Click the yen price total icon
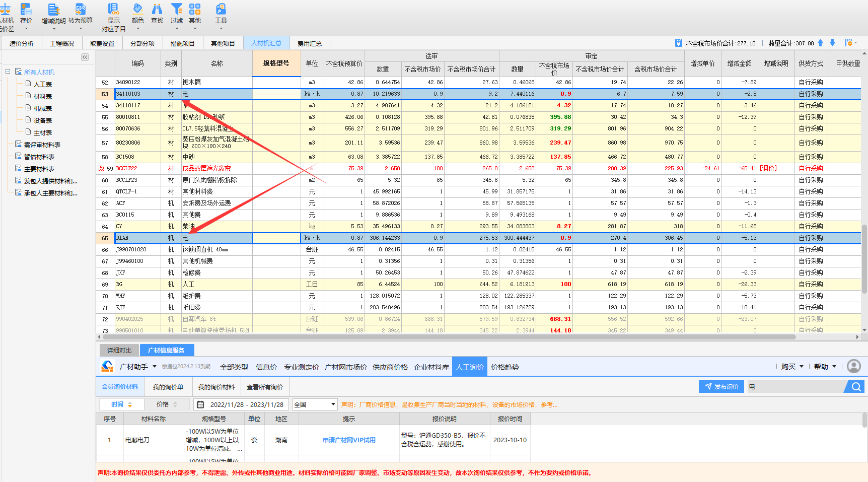 679,43
